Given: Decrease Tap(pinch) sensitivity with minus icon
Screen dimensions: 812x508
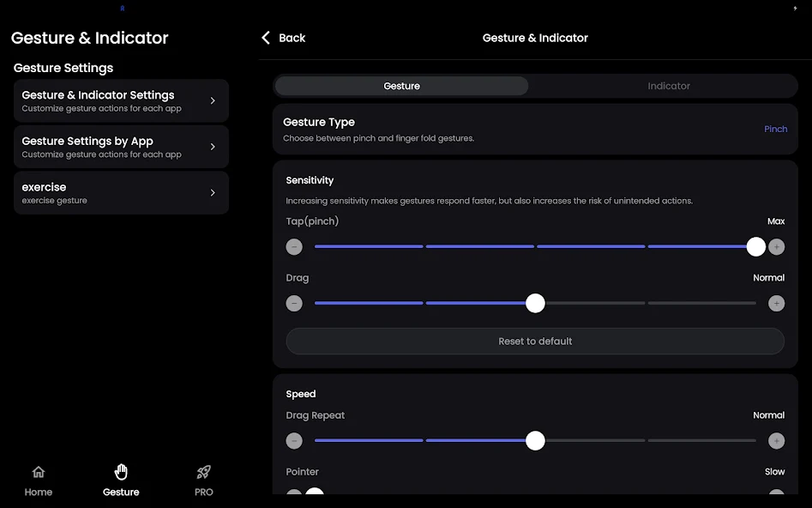Looking at the screenshot, I should [x=294, y=247].
